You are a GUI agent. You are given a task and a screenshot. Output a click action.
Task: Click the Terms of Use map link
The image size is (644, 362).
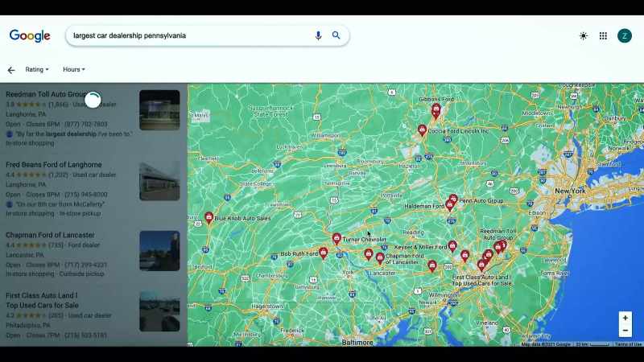[628, 344]
